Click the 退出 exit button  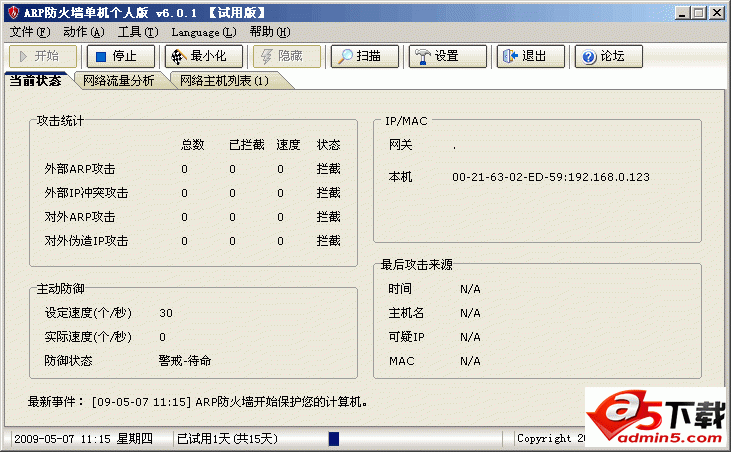(x=531, y=56)
